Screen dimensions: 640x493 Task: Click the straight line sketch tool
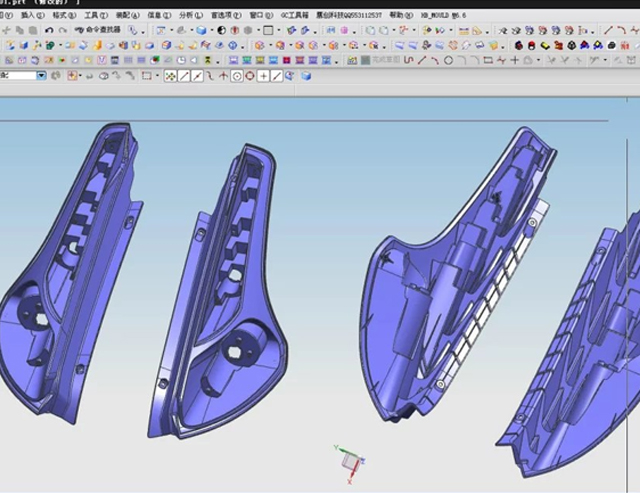422,60
